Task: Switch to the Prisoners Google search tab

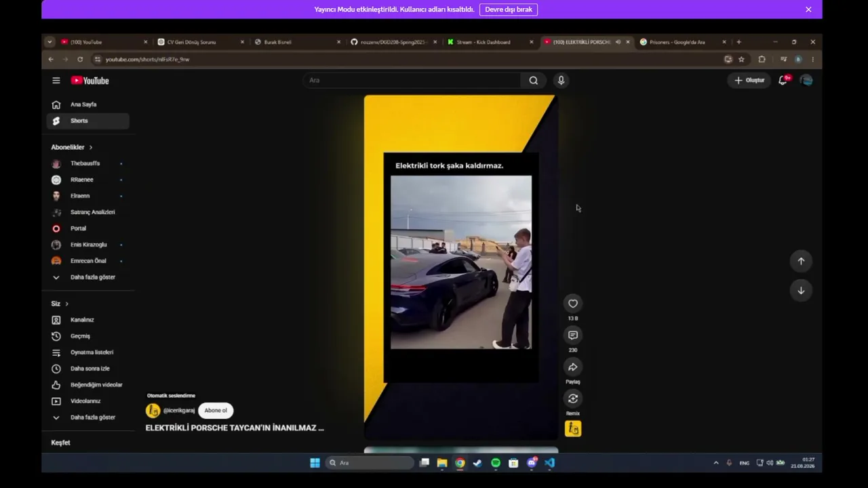Action: pos(684,42)
